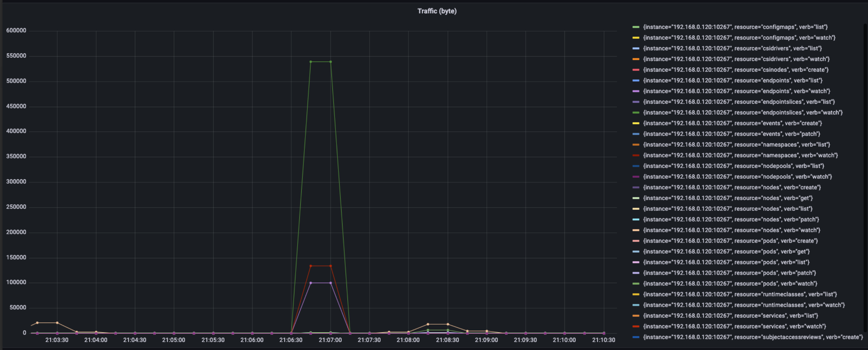
Task: Toggle the csinodes create series label
Action: (x=736, y=70)
